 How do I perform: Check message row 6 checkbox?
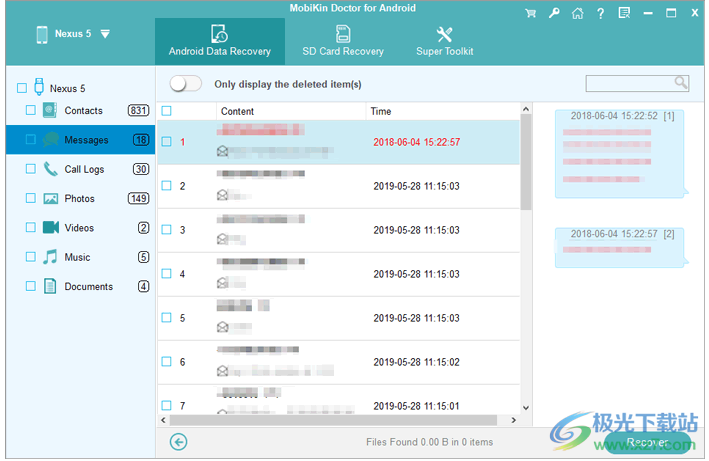166,361
